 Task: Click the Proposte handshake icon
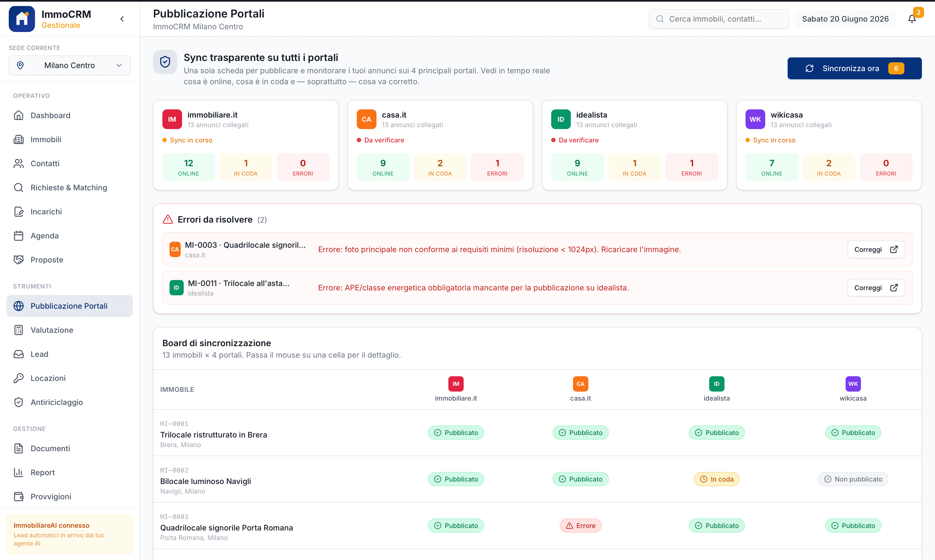(x=19, y=259)
